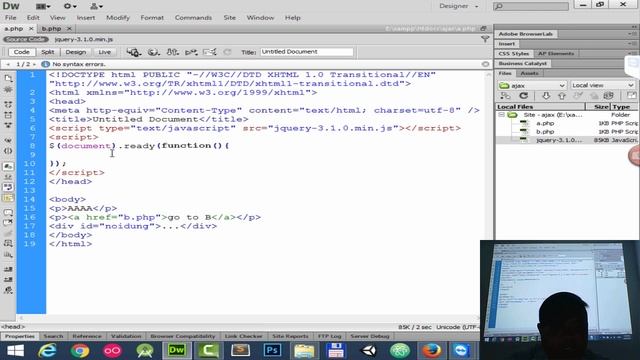Toggle Line Numbers icon in coding toolbar
This screenshot has width=640, height=360.
[x=8, y=167]
